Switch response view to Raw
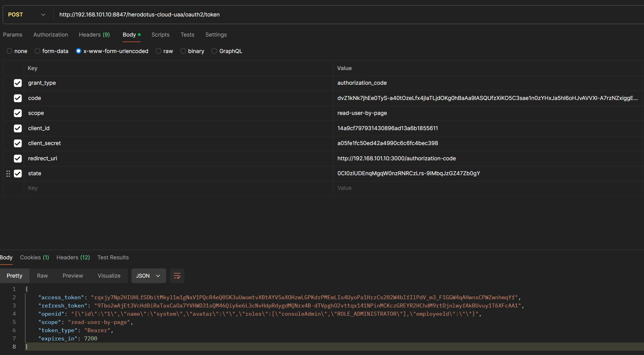This screenshot has width=644, height=355. pos(42,276)
